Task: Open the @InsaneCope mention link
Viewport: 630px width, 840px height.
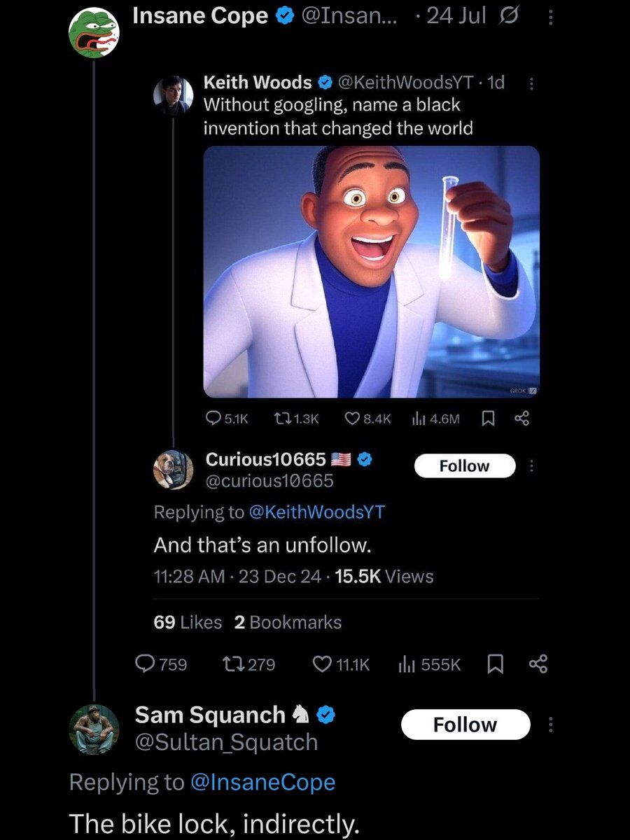Action: (262, 782)
